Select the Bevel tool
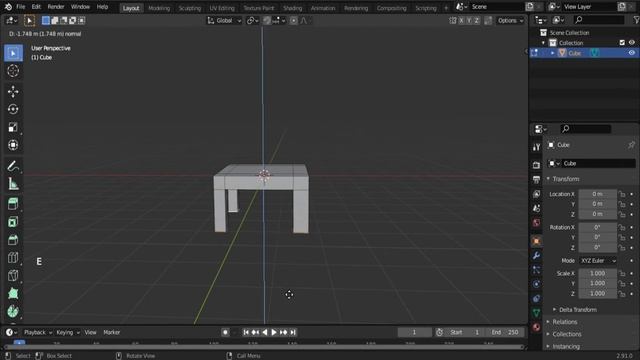The image size is (640, 360). tap(13, 240)
